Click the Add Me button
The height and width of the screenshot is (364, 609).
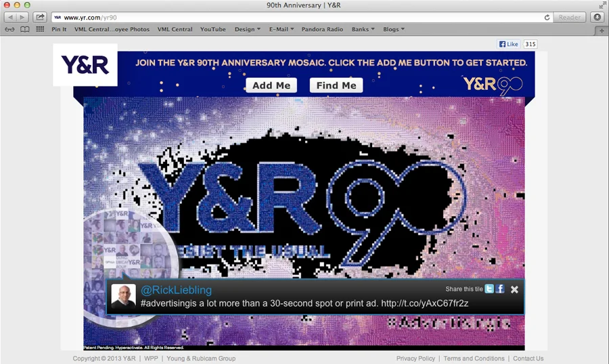pyautogui.click(x=271, y=85)
